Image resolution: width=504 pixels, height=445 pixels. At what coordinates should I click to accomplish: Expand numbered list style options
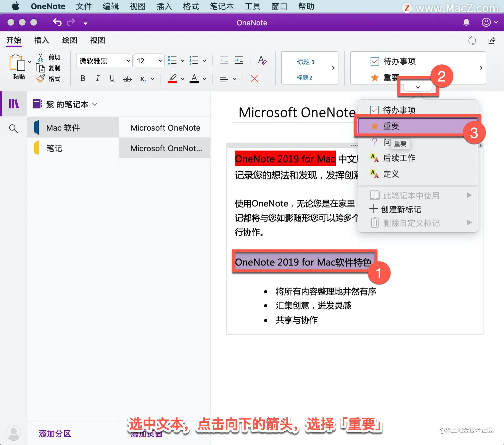coord(204,61)
